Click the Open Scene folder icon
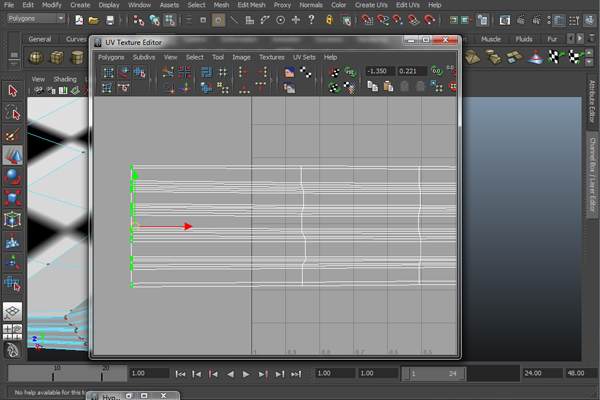The width and height of the screenshot is (600, 400). click(94, 20)
